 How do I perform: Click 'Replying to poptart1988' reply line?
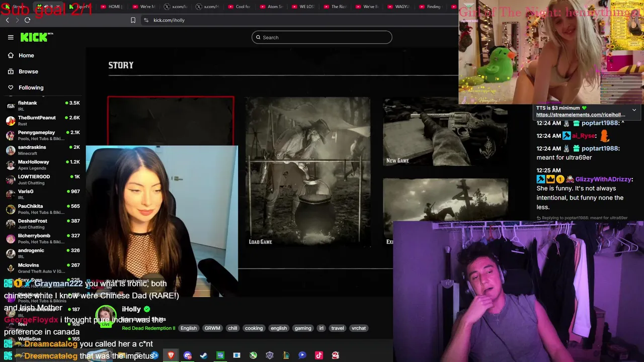[584, 218]
